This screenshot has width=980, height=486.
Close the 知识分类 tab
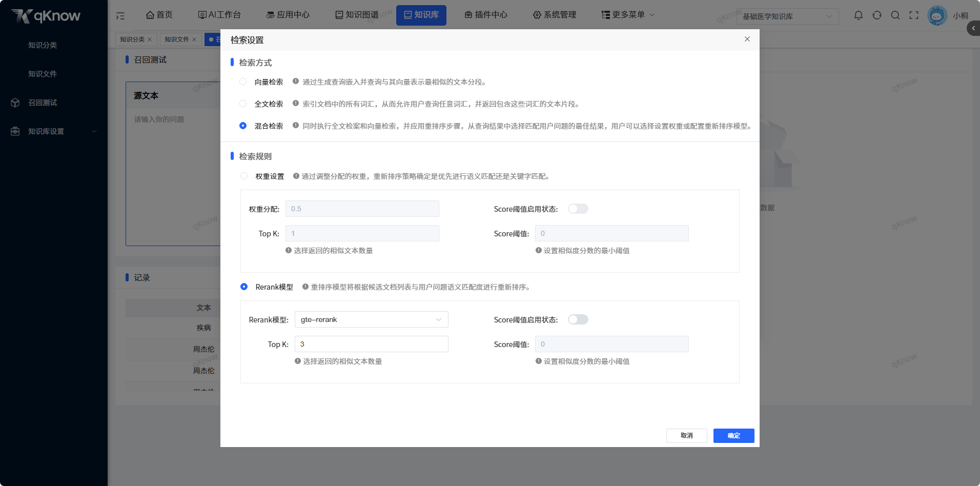pos(150,39)
